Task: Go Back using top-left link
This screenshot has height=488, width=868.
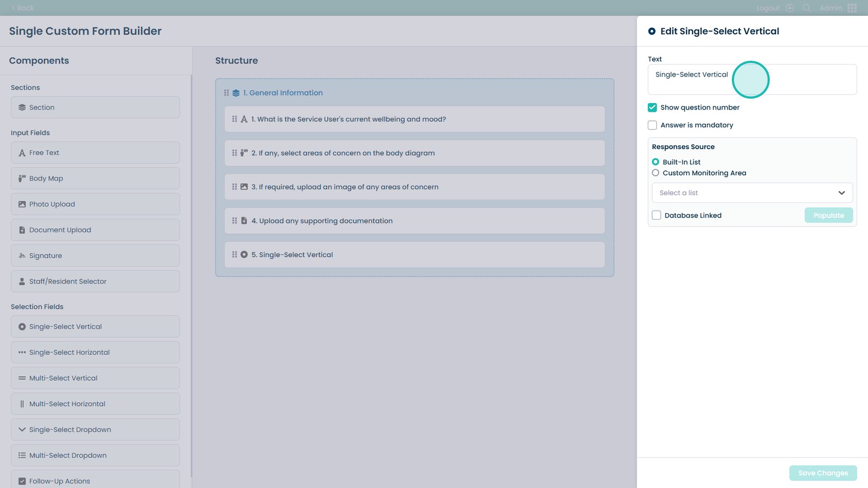Action: (x=23, y=8)
